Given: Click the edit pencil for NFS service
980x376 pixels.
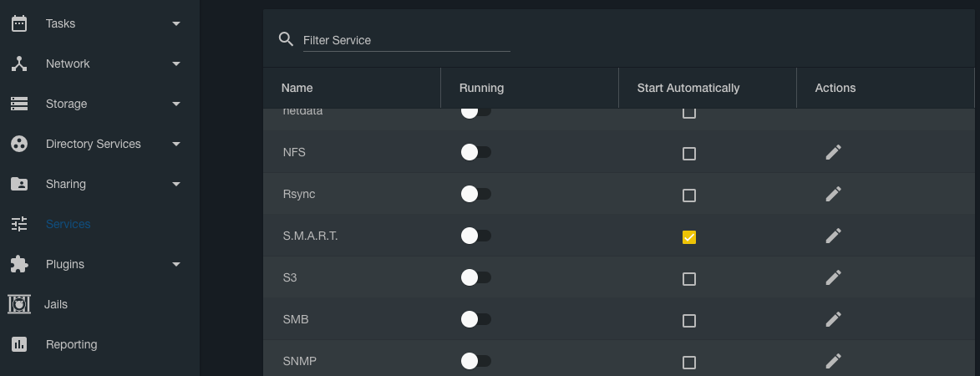Looking at the screenshot, I should click(x=833, y=152).
